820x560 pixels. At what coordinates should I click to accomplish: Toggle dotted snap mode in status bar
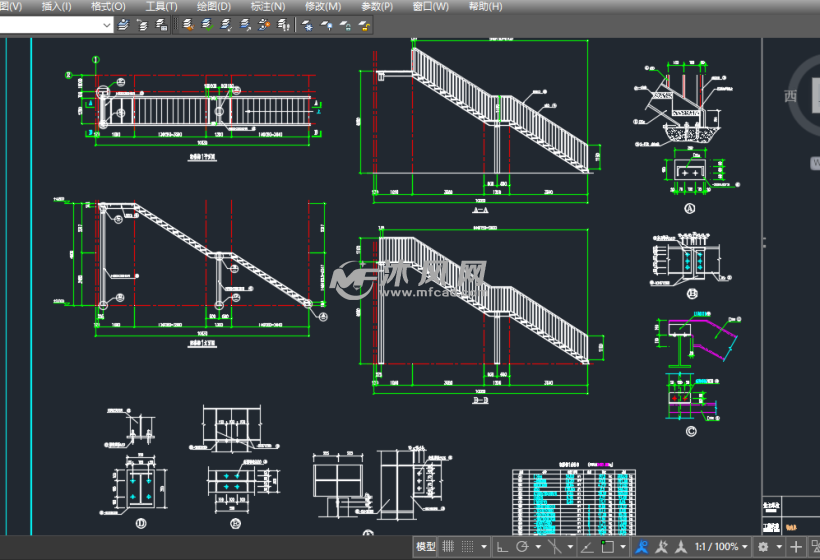click(x=469, y=547)
